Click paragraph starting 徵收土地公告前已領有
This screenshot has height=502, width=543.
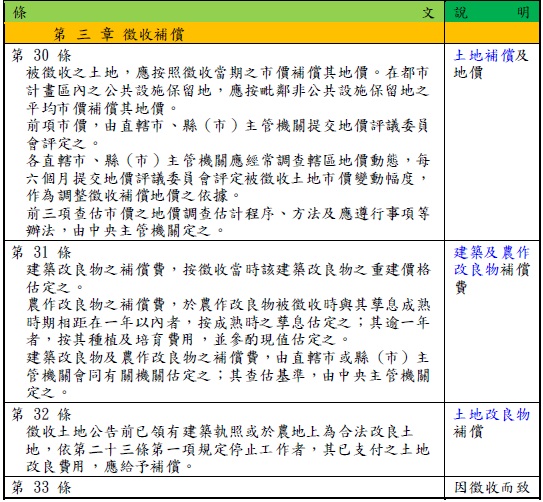click(228, 449)
